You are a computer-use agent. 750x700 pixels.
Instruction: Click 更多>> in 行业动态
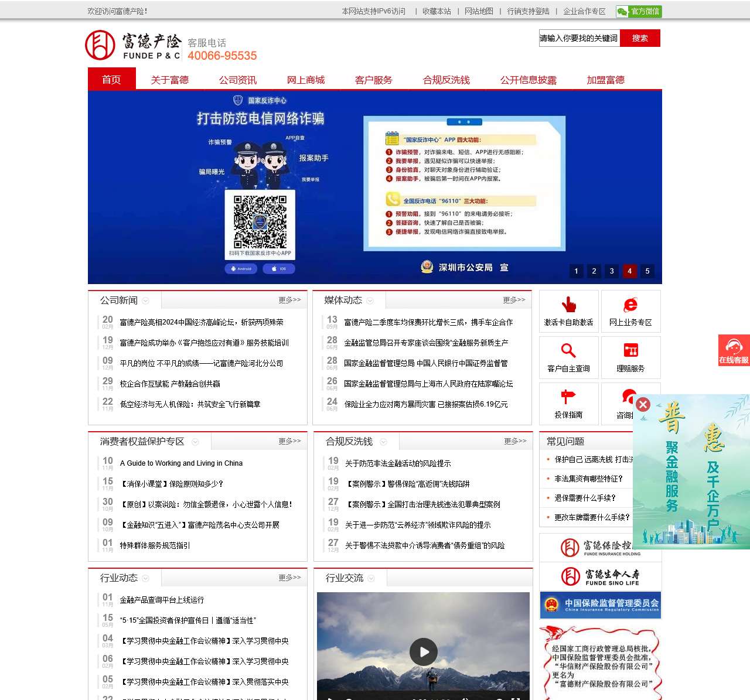(x=289, y=578)
